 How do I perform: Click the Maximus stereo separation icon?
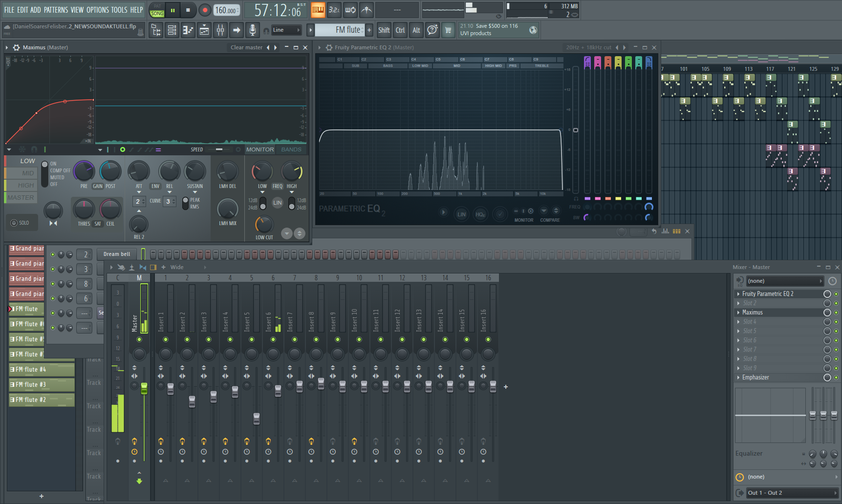53,223
